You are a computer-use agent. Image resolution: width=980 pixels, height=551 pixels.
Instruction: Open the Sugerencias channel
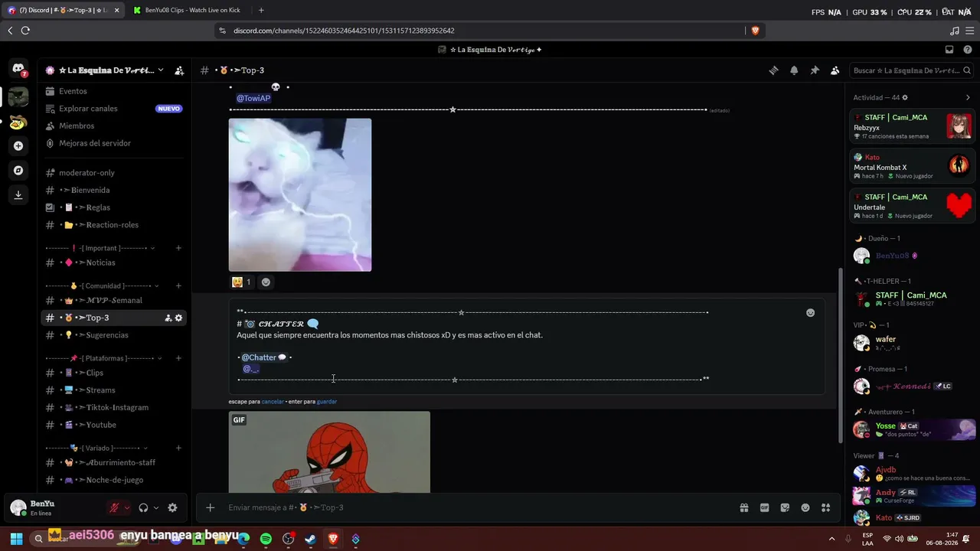pyautogui.click(x=114, y=335)
